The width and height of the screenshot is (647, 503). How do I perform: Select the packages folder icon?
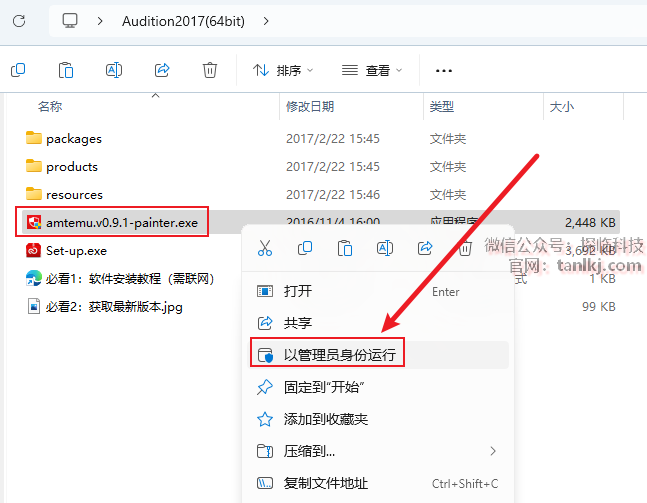pos(33,138)
